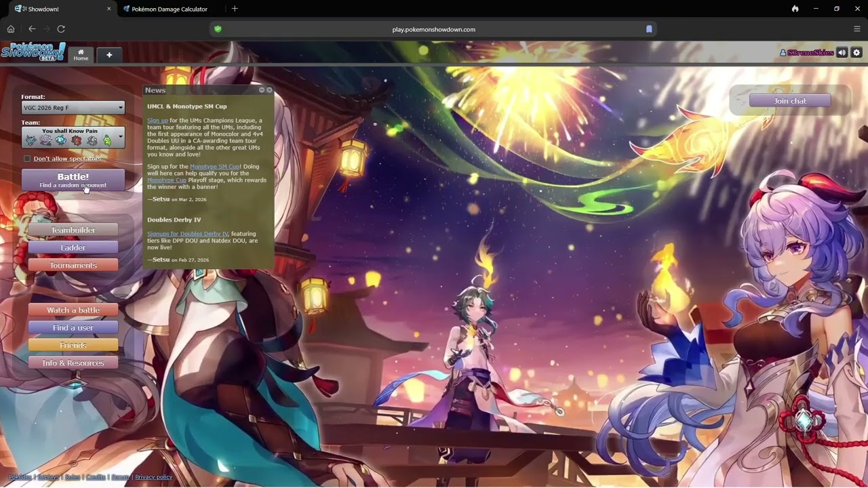The image size is (868, 488).
Task: Open Info & Resources
Action: coord(73,363)
